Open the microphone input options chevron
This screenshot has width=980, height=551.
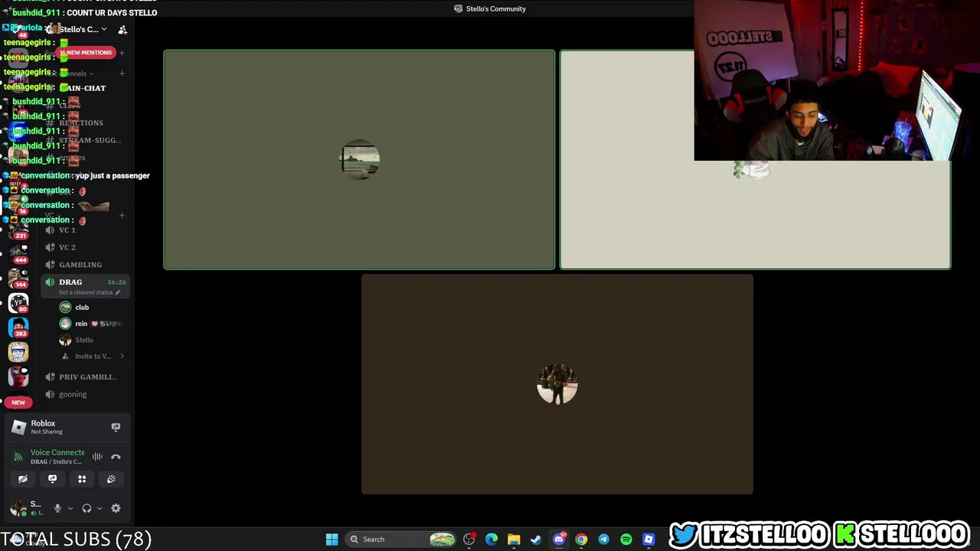[x=70, y=508]
